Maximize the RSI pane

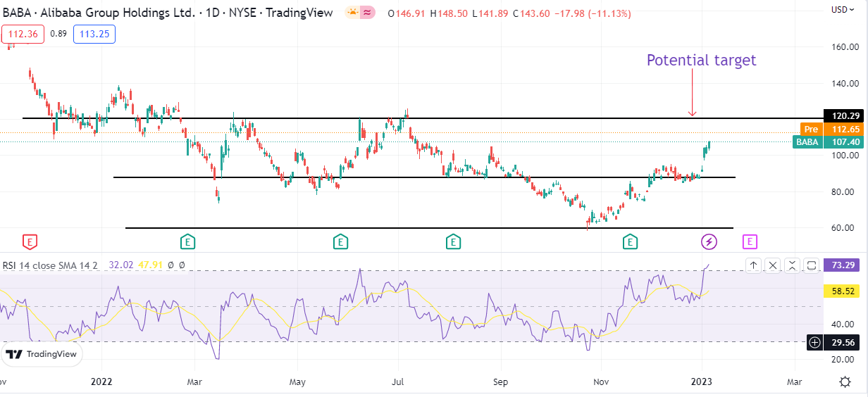811,265
